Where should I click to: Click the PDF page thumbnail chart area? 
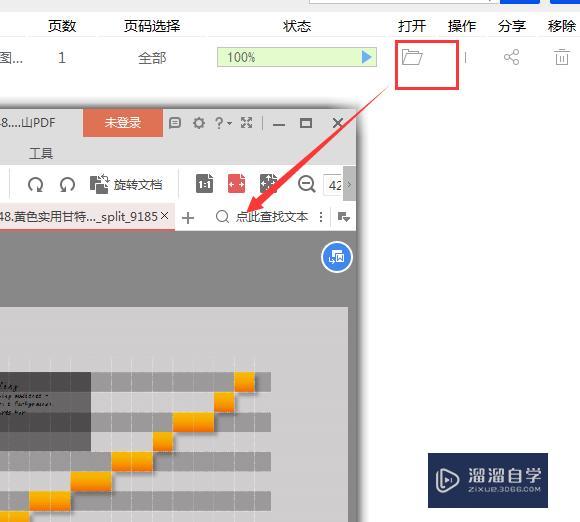174,414
